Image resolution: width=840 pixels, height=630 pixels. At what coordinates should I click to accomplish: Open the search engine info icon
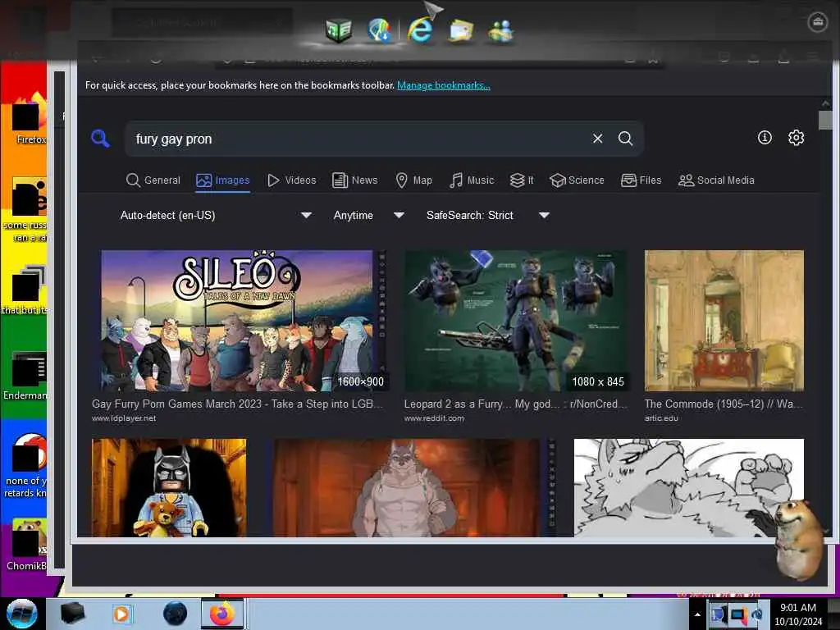coord(765,138)
